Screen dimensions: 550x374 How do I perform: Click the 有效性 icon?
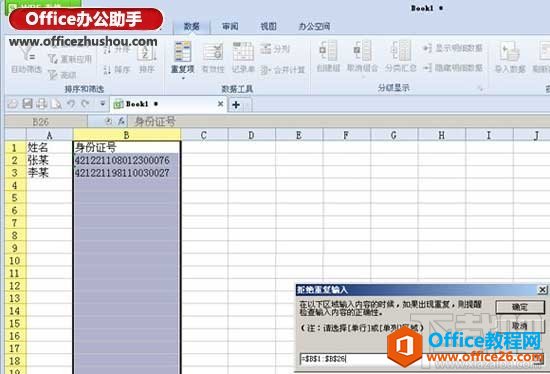[x=213, y=52]
